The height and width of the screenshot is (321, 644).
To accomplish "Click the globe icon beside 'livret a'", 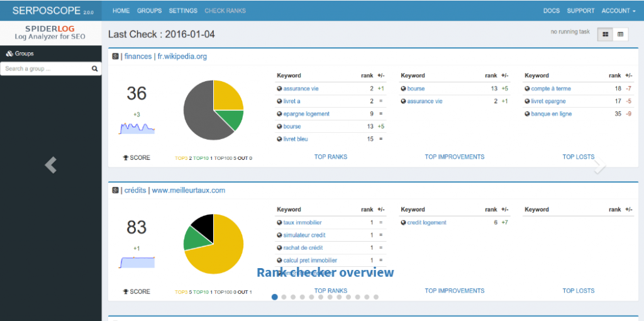I will (x=280, y=101).
